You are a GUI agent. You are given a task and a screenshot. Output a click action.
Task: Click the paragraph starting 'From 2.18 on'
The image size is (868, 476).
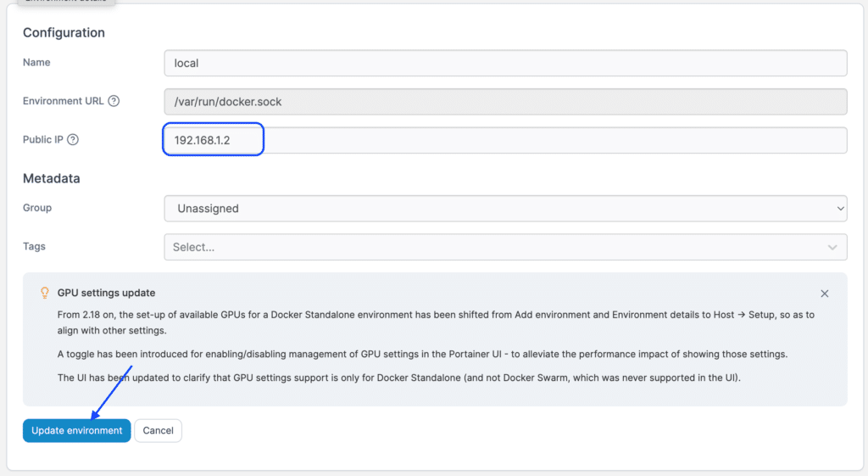coord(436,322)
